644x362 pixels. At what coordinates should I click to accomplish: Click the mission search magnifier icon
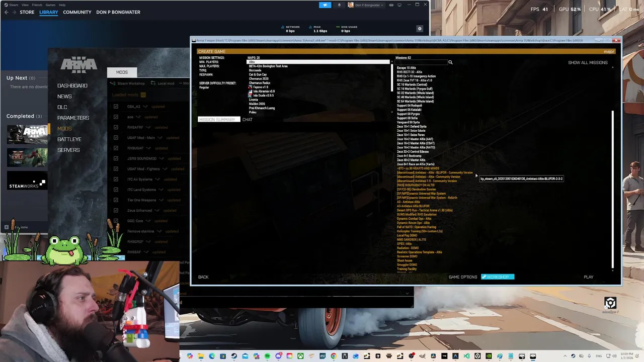(450, 62)
